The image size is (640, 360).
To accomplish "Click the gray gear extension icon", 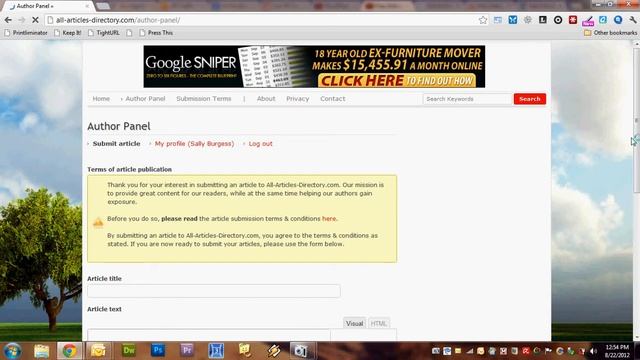I will point(528,20).
